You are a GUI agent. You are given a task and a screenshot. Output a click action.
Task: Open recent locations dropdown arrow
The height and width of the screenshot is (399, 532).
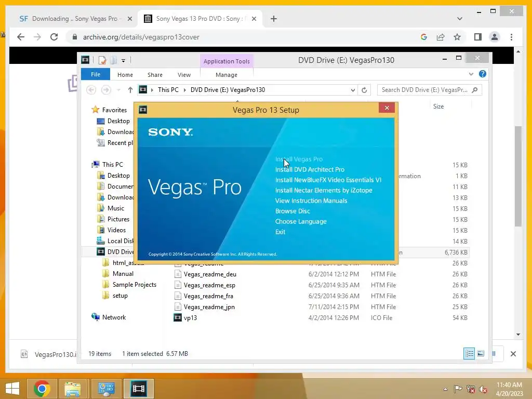(x=118, y=90)
